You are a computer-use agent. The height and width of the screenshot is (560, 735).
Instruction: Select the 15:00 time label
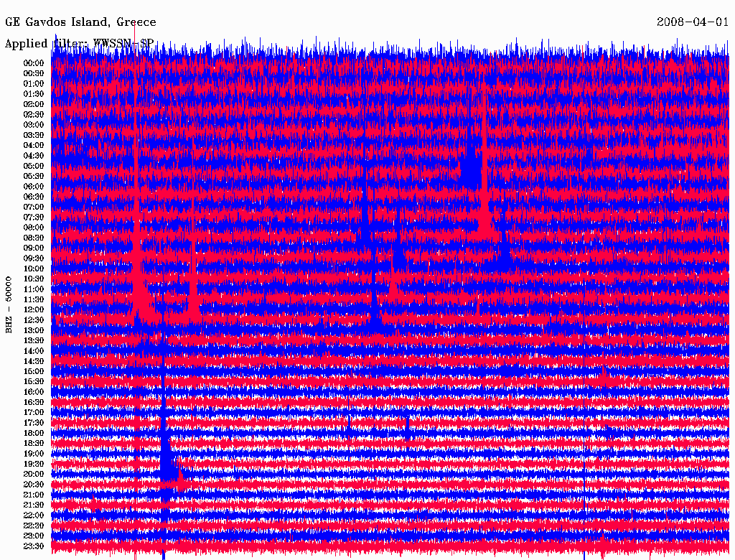pos(34,371)
